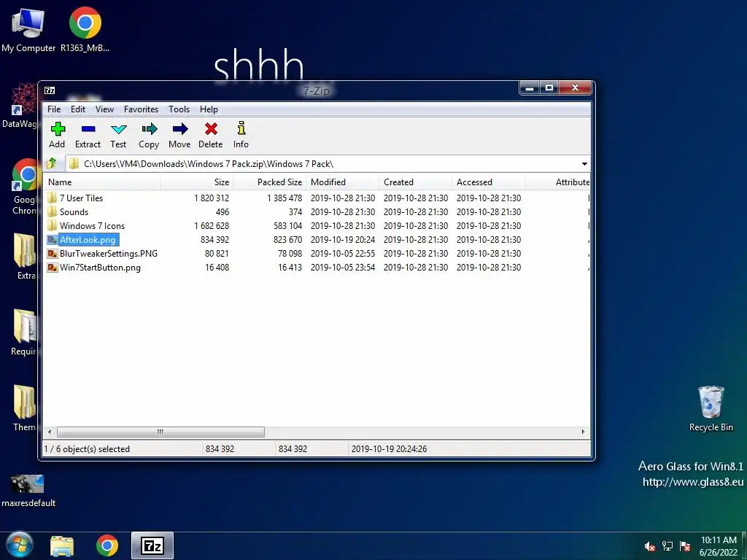Click the packed size value 583 104
Screen dimensions: 747x560
(287, 225)
